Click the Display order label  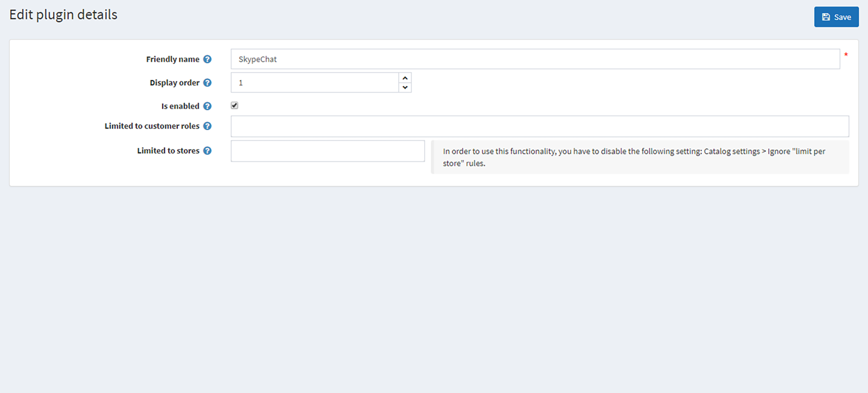[x=175, y=82]
